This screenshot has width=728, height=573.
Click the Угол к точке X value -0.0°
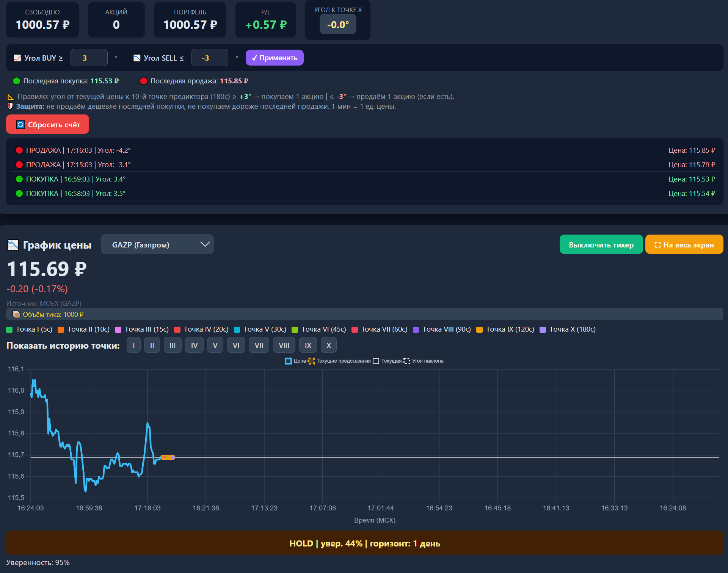(338, 25)
